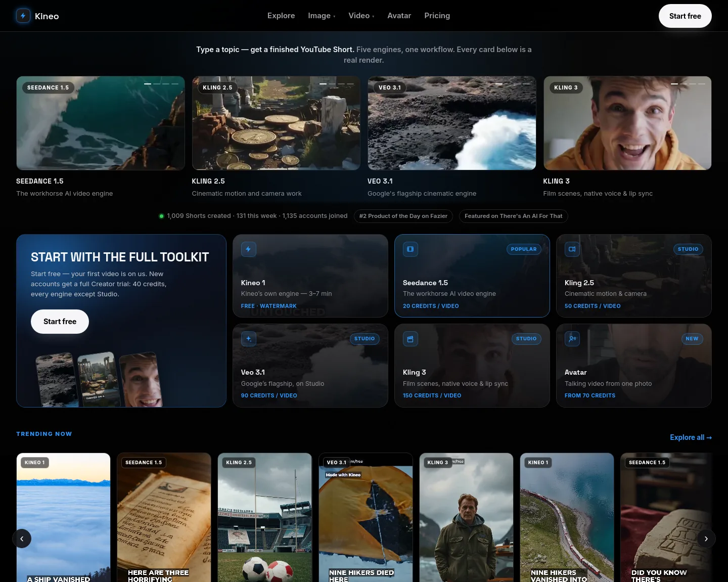Click the 'FROM 70 CREDITS' price text
Viewport: 728px width, 582px height.
(x=590, y=395)
